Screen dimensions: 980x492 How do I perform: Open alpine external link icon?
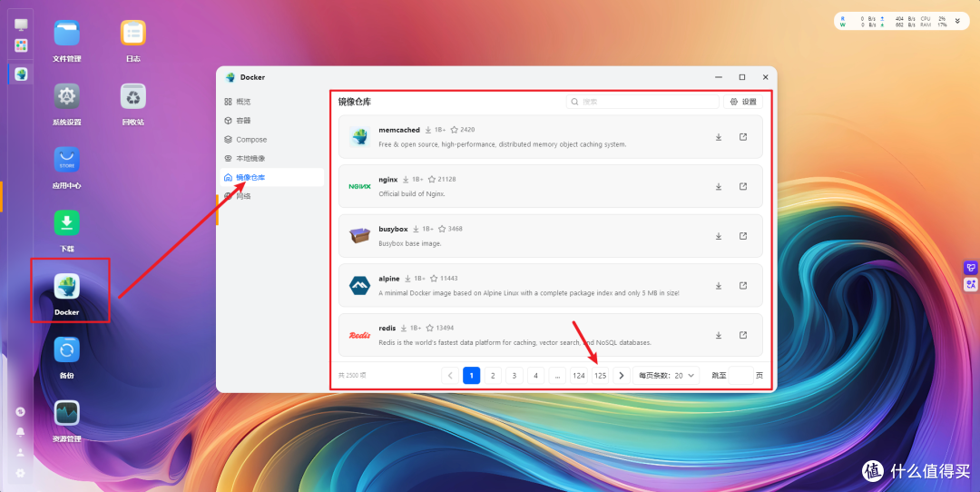tap(743, 286)
